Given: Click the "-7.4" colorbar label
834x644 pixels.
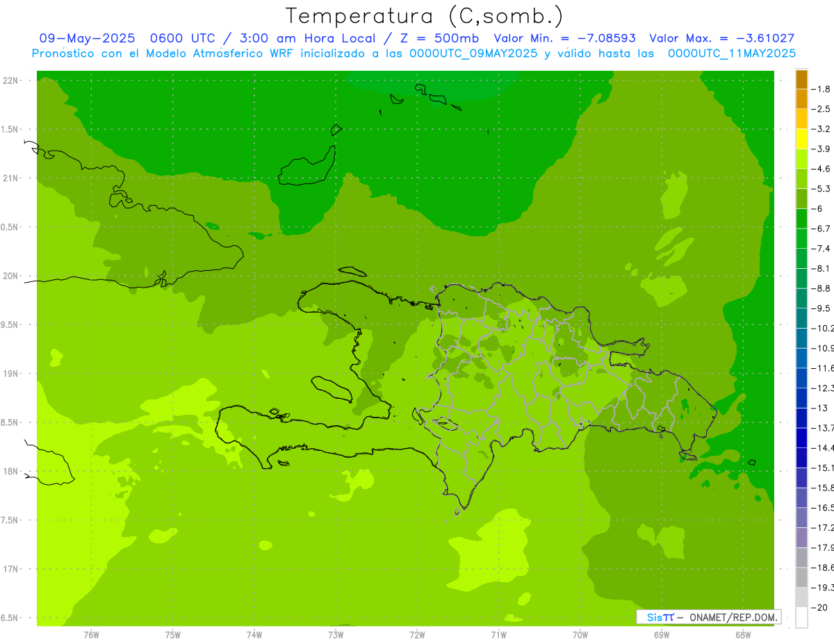Looking at the screenshot, I should pyautogui.click(x=821, y=249).
